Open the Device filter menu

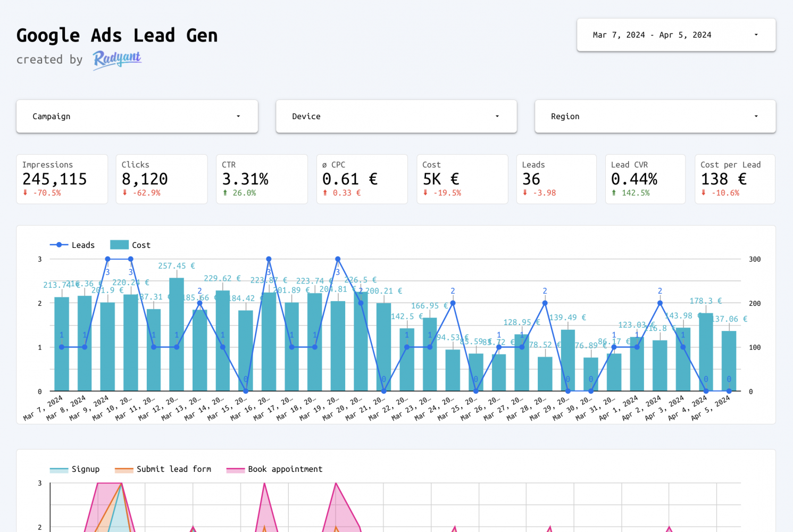coord(396,117)
